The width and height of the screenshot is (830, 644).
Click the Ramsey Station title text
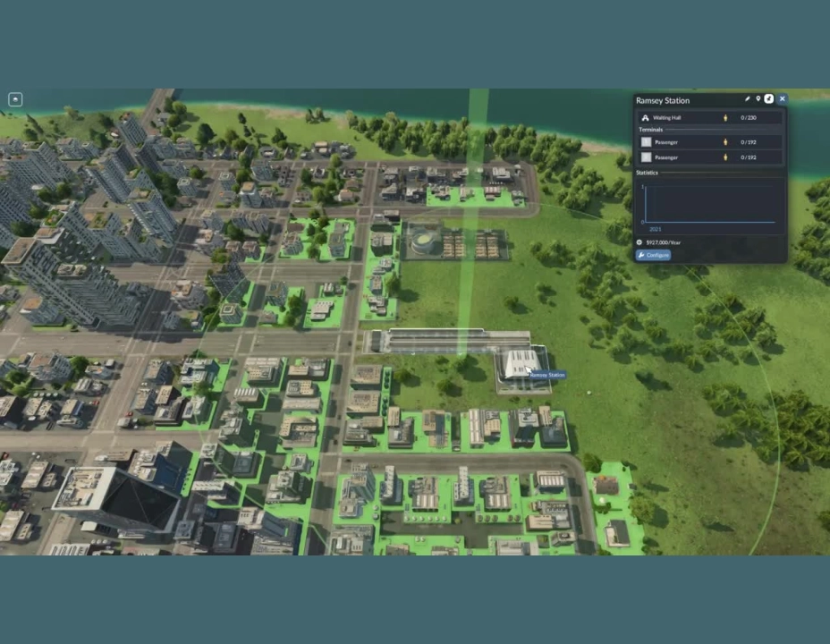tap(661, 100)
